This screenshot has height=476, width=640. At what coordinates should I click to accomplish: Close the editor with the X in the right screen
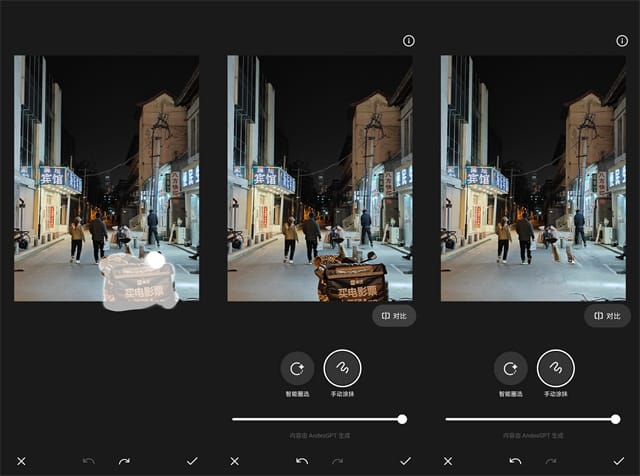[447, 461]
